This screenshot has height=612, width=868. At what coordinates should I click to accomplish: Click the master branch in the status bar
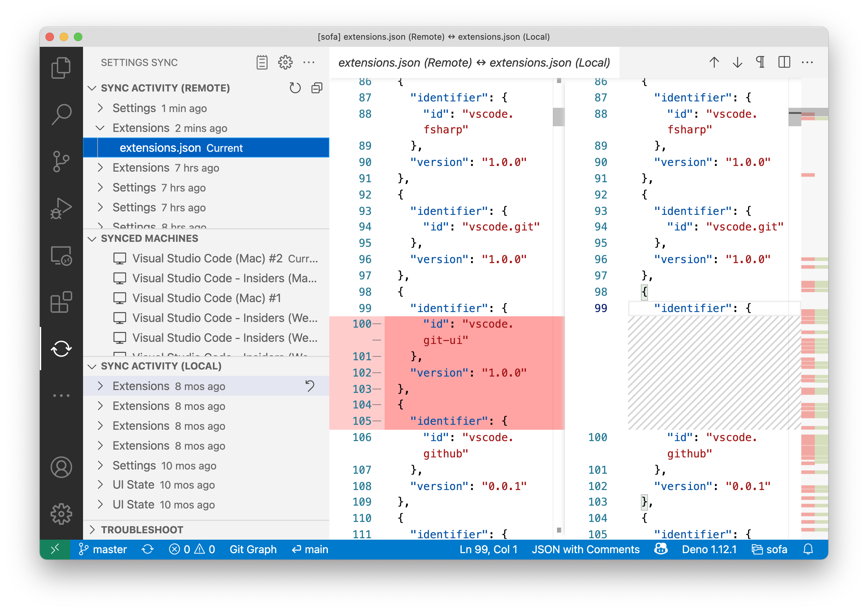coord(103,549)
